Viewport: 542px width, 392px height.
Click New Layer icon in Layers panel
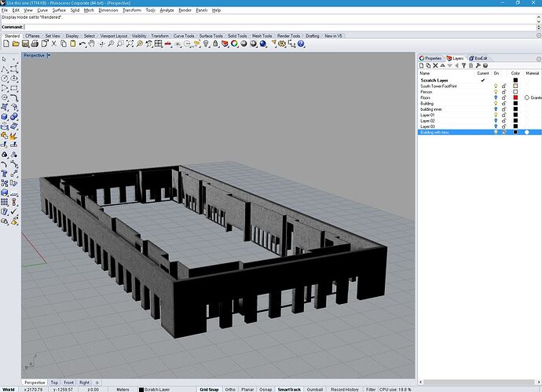pos(421,66)
